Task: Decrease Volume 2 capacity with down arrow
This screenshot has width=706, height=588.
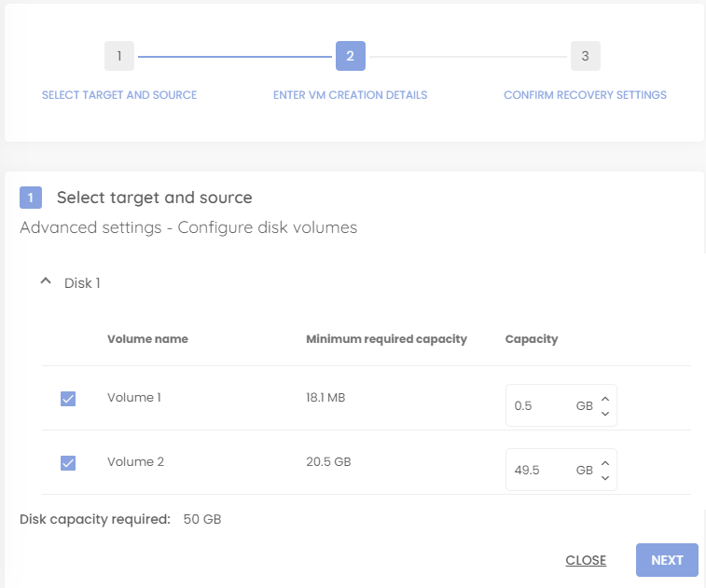Action: tap(605, 478)
